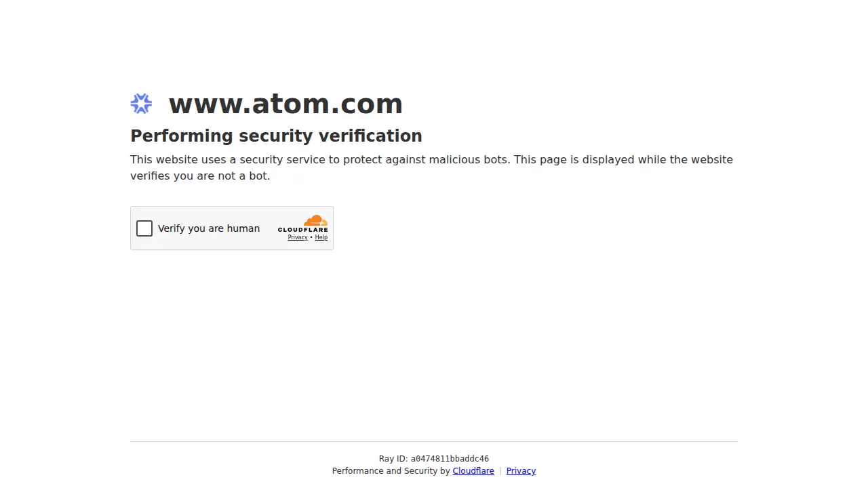
Task: Click the CLOUDFLARE wordmark text in widget
Action: point(302,230)
